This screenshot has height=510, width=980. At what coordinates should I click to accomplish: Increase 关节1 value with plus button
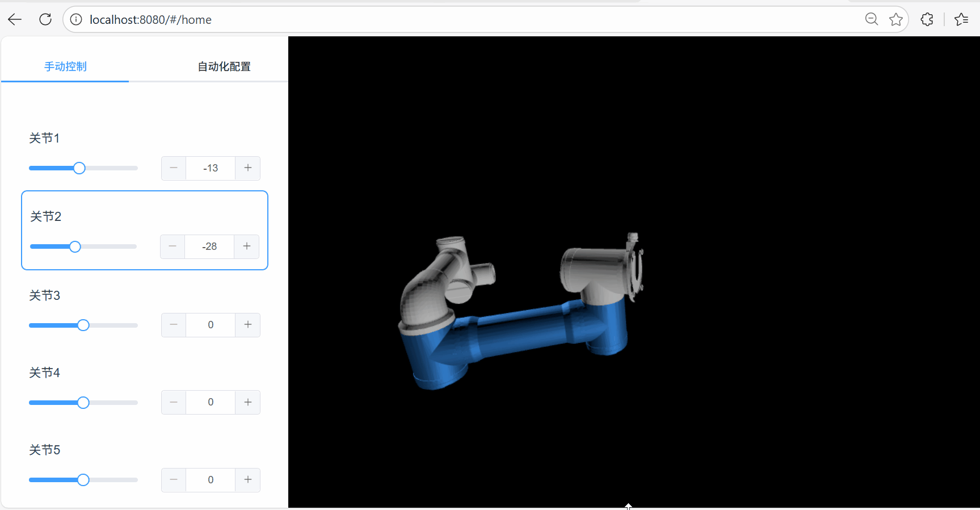tap(248, 168)
